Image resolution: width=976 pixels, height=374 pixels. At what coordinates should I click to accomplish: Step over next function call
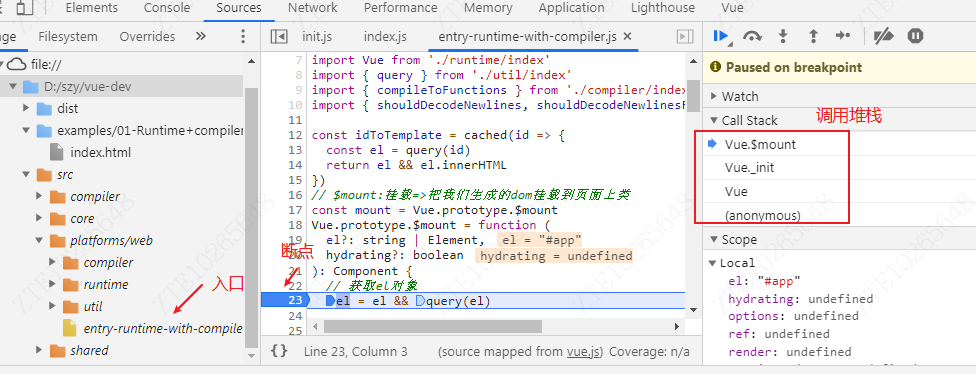pos(753,36)
